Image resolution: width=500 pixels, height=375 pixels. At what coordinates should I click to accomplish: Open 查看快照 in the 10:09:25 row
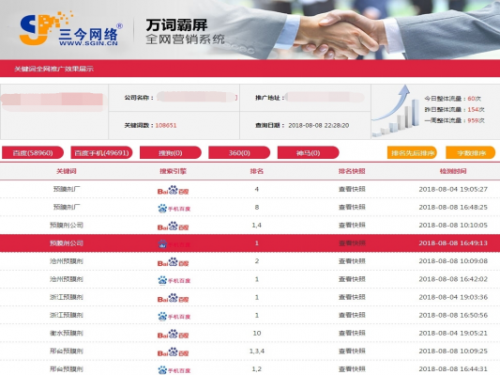(x=352, y=351)
